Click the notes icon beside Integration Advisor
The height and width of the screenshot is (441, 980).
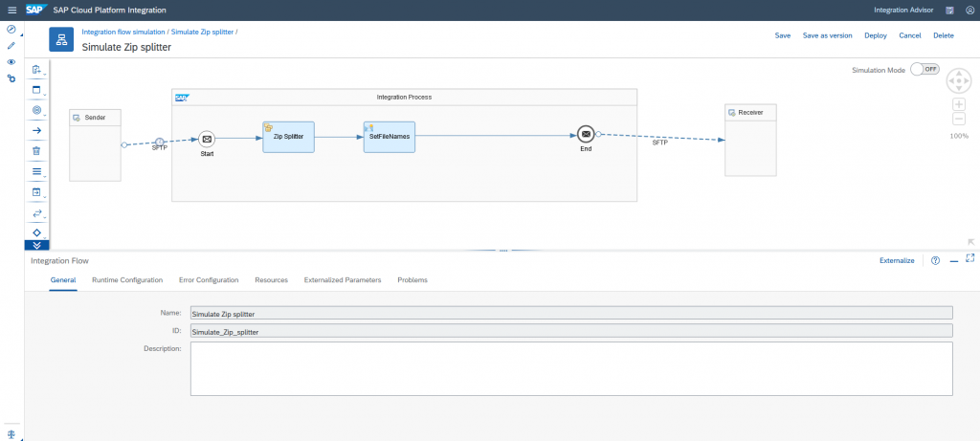coord(950,11)
